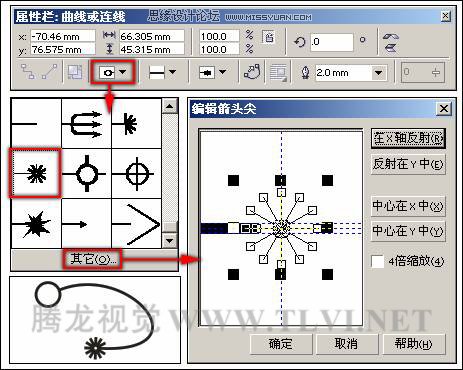Click the 帮助(H) button
The height and width of the screenshot is (370, 463).
click(x=413, y=344)
